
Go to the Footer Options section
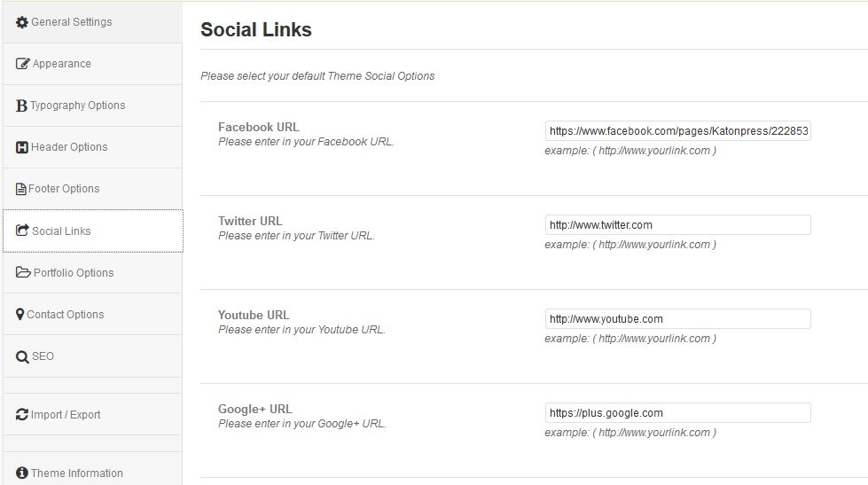click(x=64, y=189)
